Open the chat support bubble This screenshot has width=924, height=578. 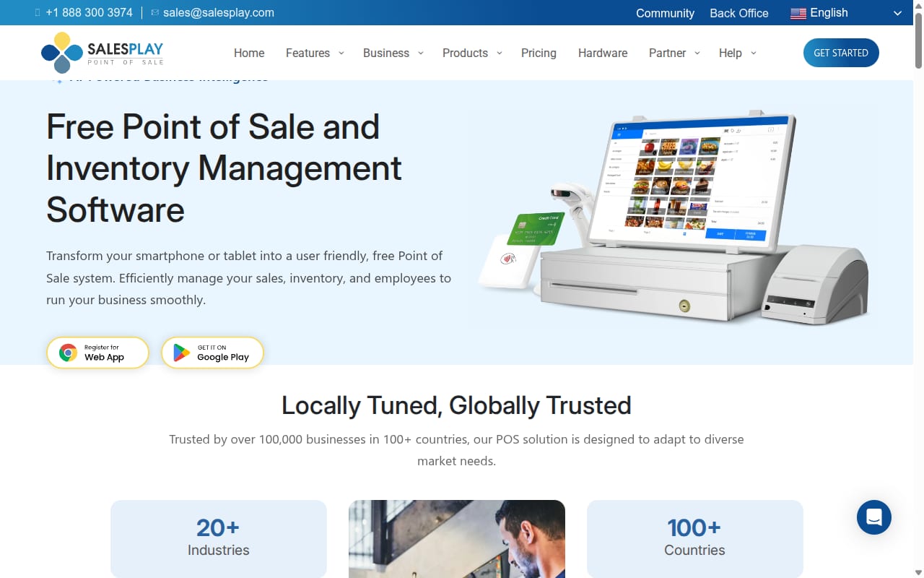tap(874, 517)
